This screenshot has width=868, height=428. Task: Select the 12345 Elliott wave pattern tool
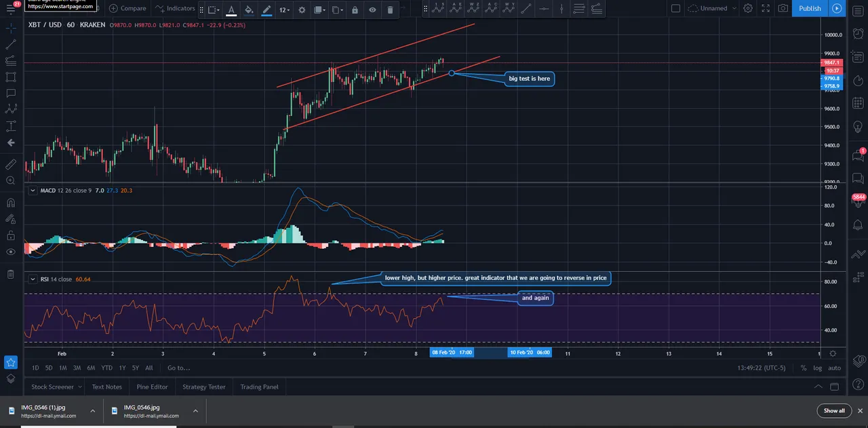(439, 9)
